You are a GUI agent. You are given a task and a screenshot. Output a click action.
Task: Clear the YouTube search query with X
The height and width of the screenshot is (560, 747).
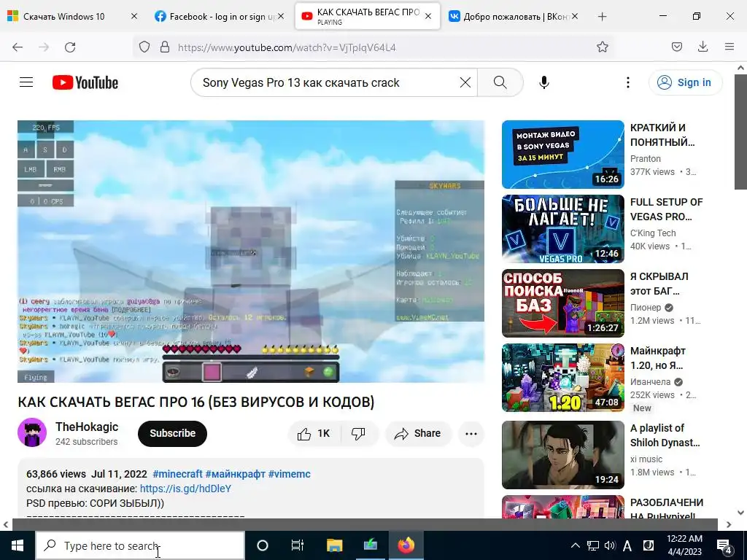[x=465, y=82]
